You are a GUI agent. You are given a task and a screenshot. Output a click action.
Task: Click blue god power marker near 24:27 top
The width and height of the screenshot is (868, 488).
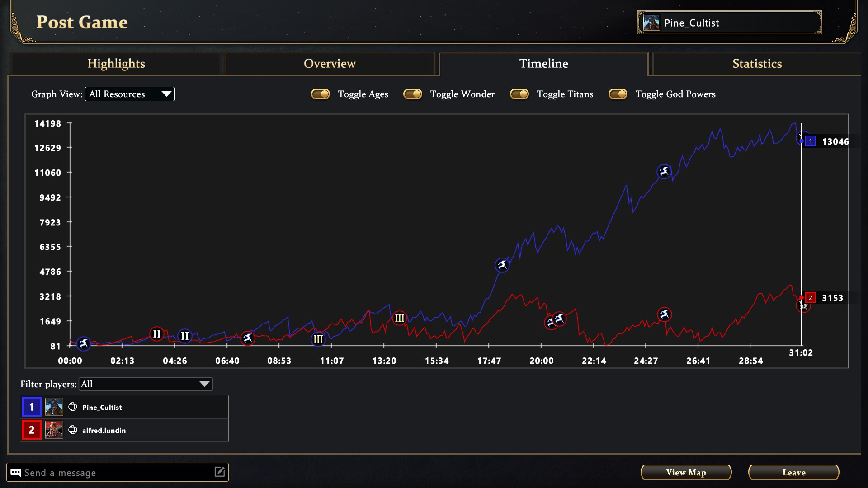point(664,171)
